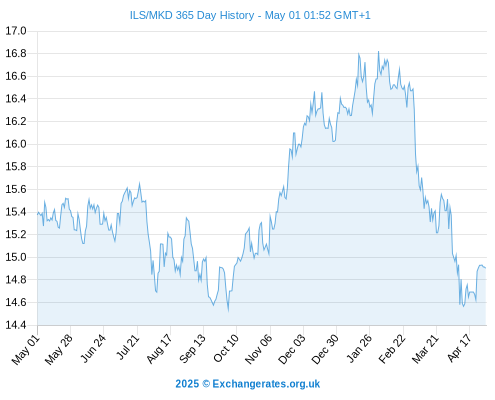Click the Exchangerates.org.uk footer link
Screen dimensions: 495x400
click(x=266, y=384)
